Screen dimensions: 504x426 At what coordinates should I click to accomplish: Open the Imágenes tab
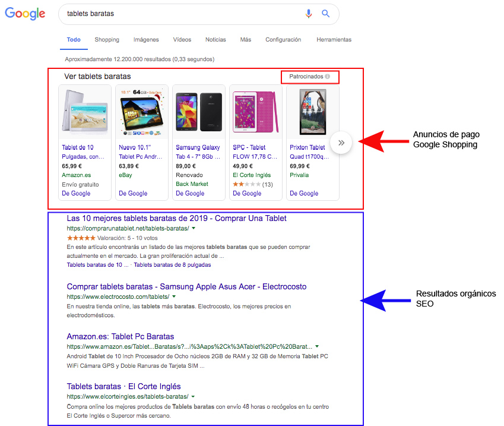(145, 40)
